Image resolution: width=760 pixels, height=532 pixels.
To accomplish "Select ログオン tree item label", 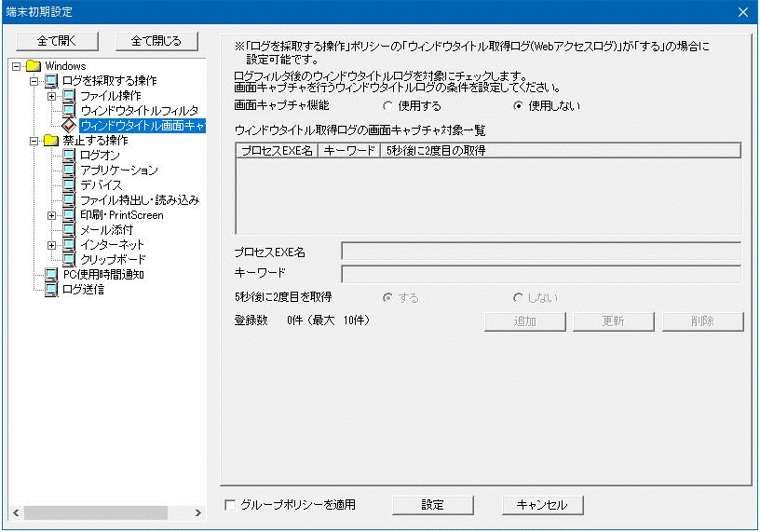I will click(x=100, y=156).
